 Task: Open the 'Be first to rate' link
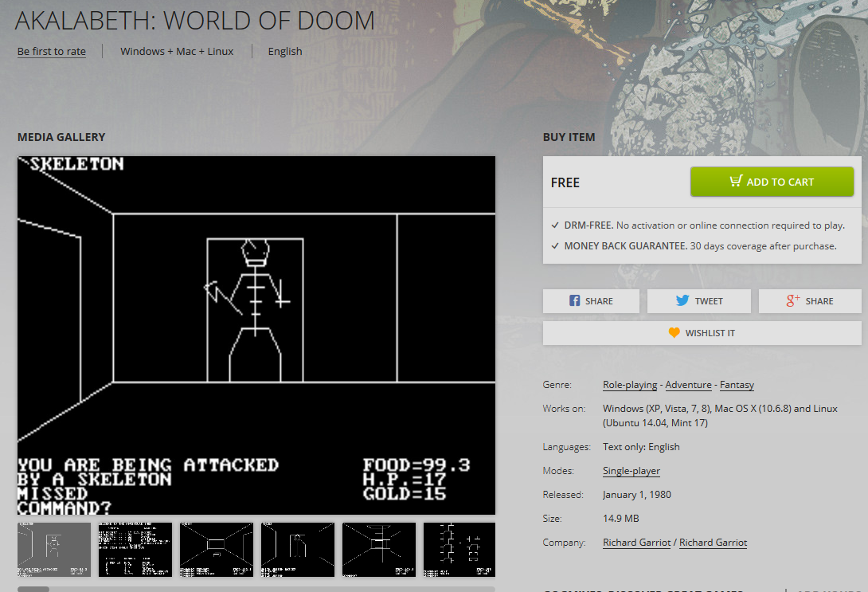point(52,52)
